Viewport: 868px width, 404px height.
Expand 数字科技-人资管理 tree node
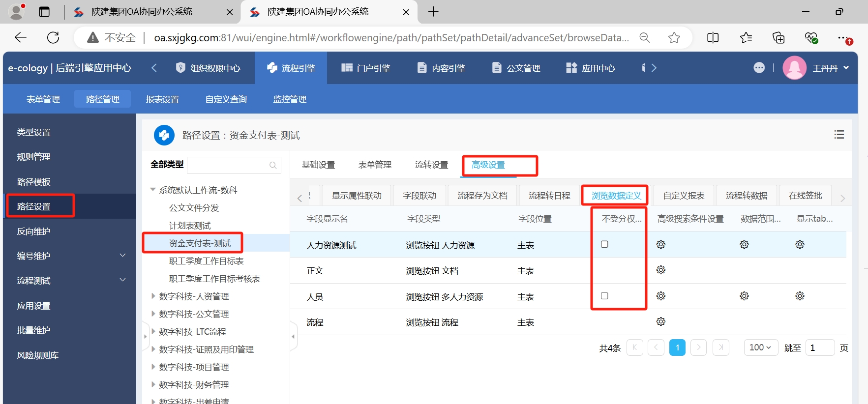(153, 296)
